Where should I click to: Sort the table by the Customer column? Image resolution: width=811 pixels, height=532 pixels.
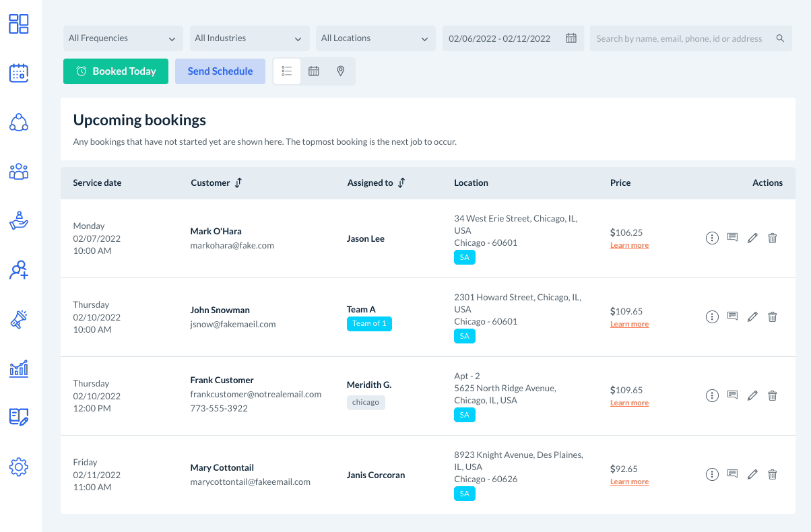click(238, 183)
